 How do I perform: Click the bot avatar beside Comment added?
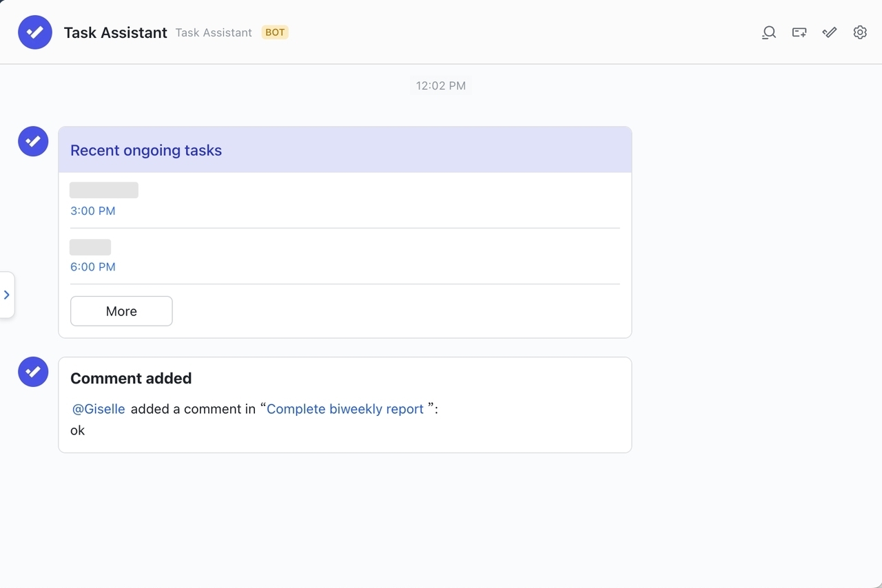[x=32, y=372]
